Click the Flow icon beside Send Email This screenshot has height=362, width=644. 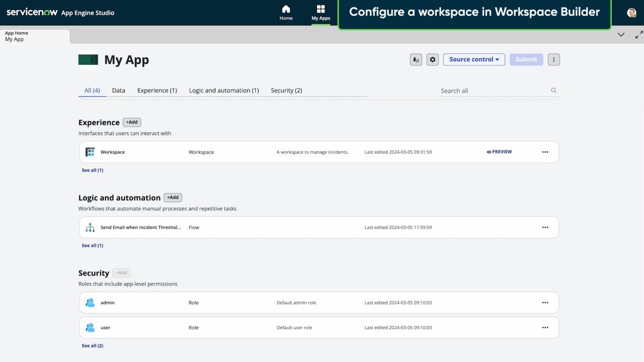coord(90,227)
